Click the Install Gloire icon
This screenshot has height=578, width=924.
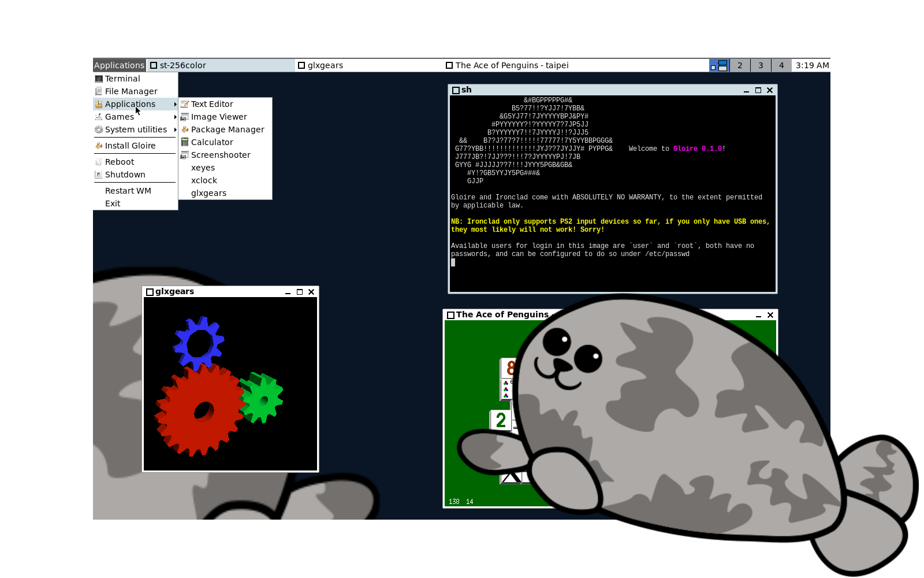[99, 145]
